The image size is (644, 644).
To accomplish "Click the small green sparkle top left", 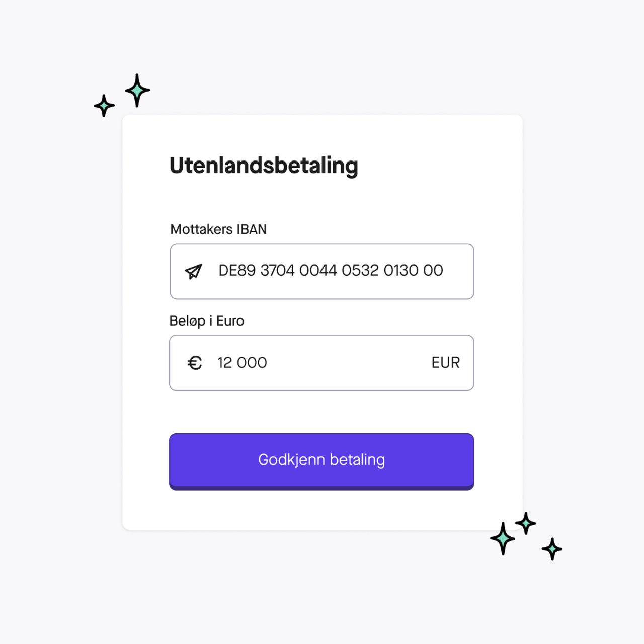I will [x=104, y=106].
